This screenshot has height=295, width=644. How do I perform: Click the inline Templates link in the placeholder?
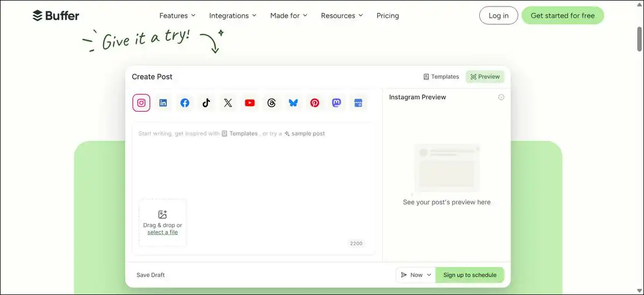(239, 134)
